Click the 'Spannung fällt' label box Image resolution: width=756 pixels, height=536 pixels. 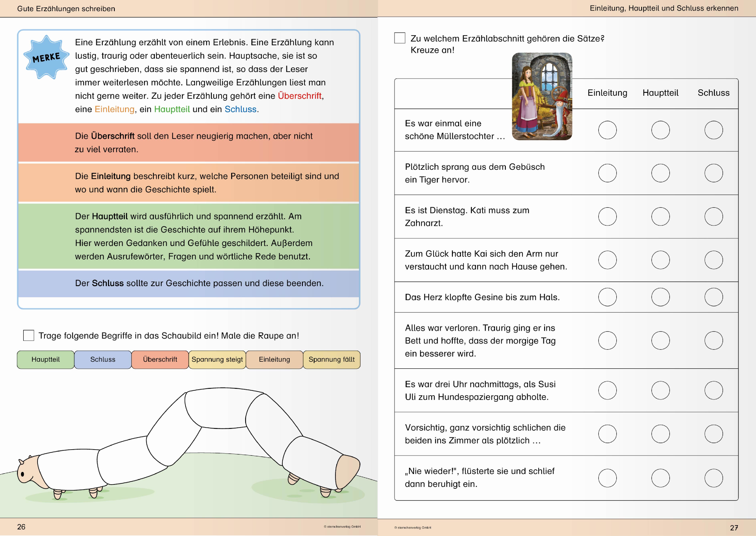[332, 359]
